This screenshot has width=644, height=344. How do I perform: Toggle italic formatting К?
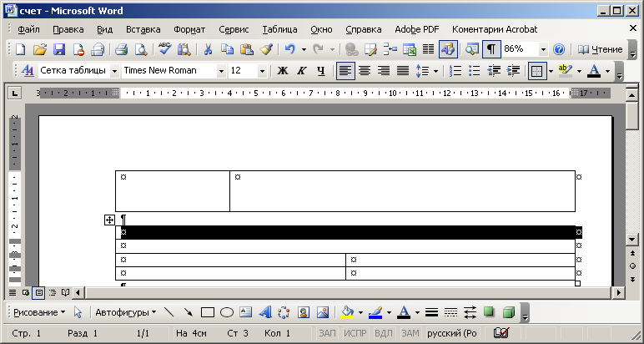tap(302, 71)
